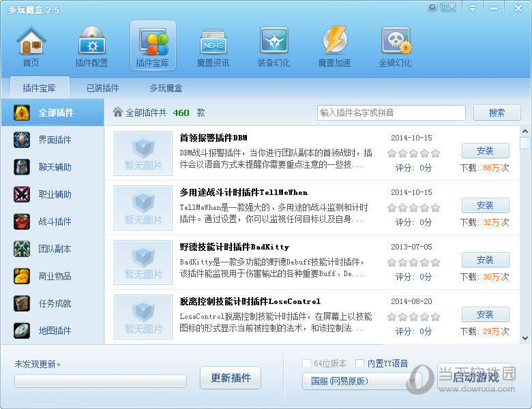Click the update progress bar
Image resolution: width=532 pixels, height=409 pixels.
[x=100, y=381]
